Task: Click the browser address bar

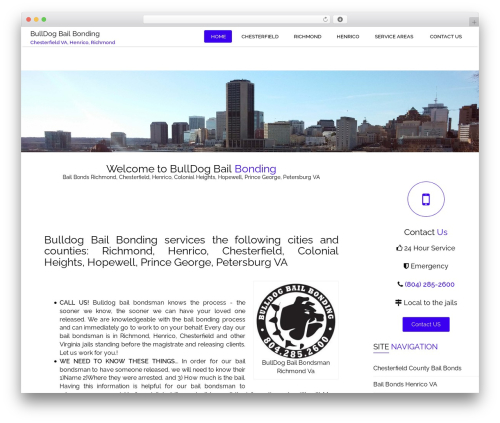Action: coord(236,20)
